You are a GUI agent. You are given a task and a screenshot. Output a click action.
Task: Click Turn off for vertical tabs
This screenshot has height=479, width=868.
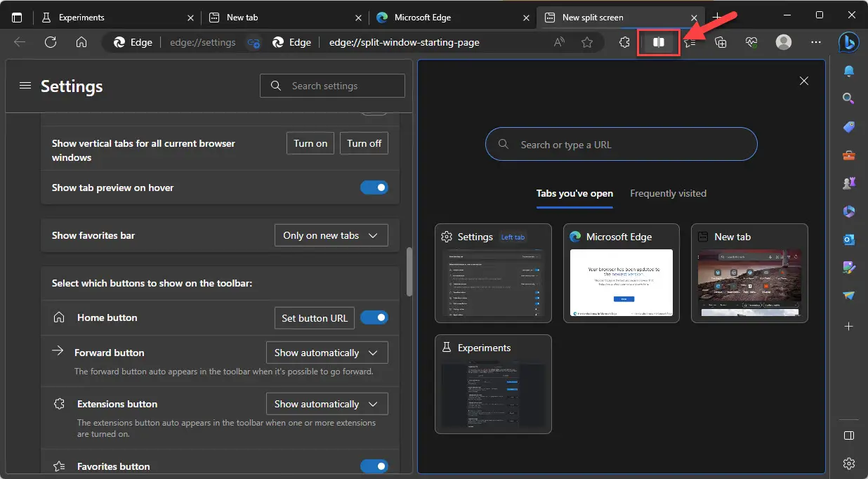(364, 143)
